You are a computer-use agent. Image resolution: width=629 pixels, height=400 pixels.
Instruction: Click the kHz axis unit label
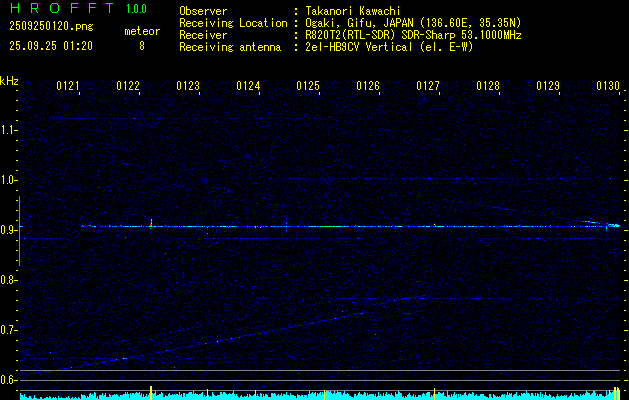coord(9,81)
